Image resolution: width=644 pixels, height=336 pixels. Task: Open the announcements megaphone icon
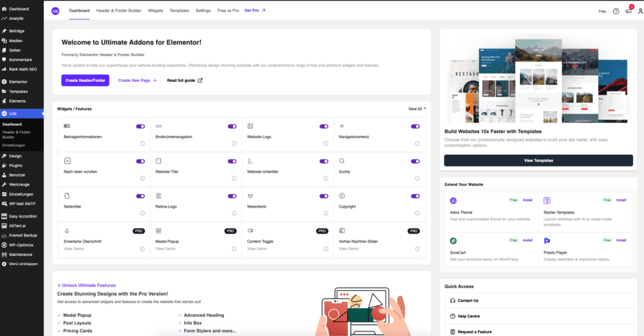(x=629, y=11)
